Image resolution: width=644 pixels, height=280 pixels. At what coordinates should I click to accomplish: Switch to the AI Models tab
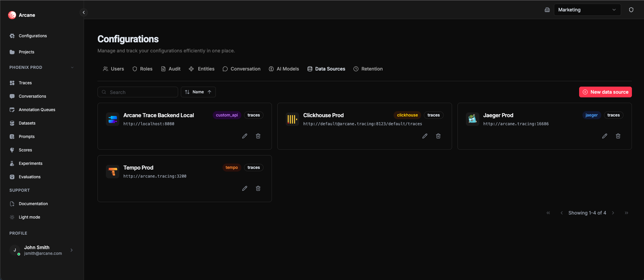click(284, 69)
